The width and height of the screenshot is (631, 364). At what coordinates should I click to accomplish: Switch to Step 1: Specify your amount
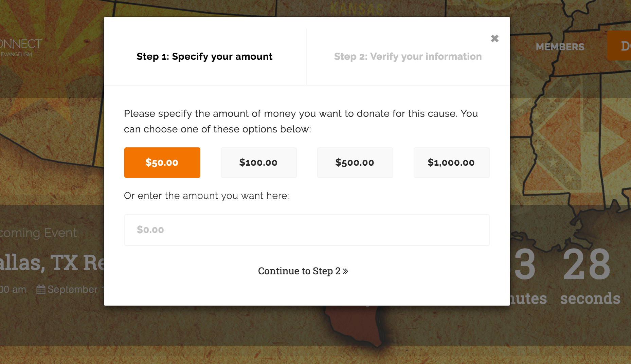[204, 56]
